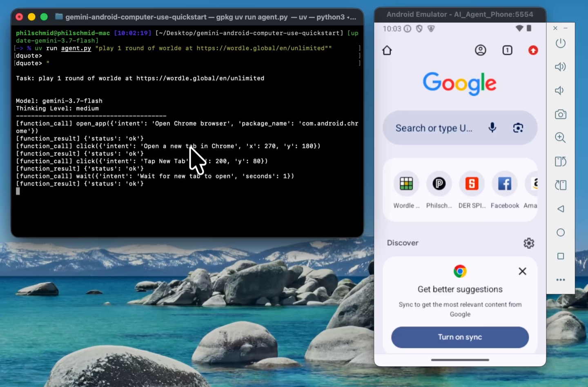588x387 pixels.
Task: Click the "Get better suggestions" heading
Action: (460, 289)
